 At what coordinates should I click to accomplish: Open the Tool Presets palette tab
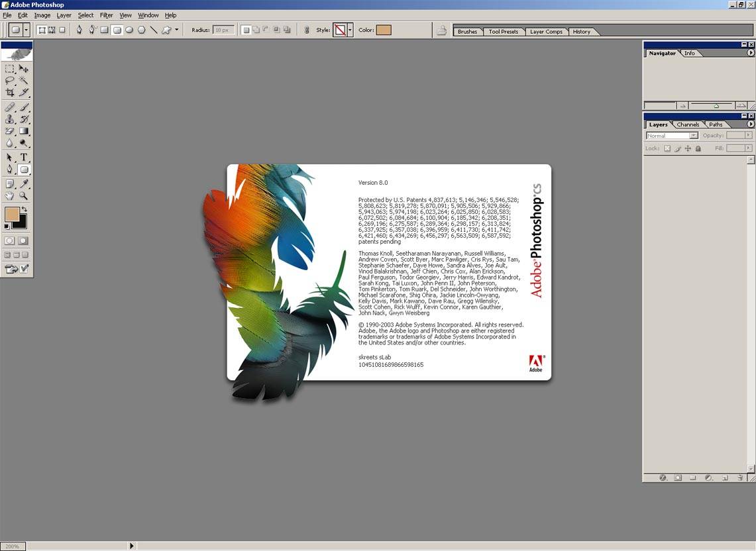(x=504, y=31)
